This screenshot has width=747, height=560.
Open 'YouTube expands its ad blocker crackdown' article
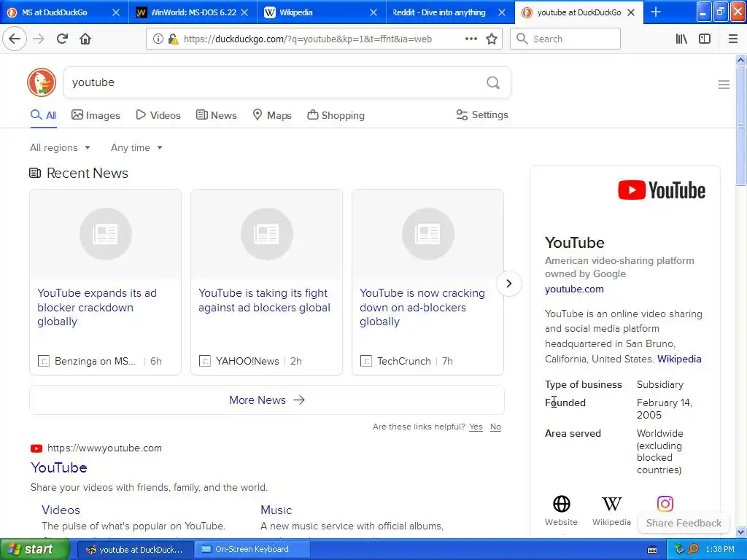[x=97, y=307]
